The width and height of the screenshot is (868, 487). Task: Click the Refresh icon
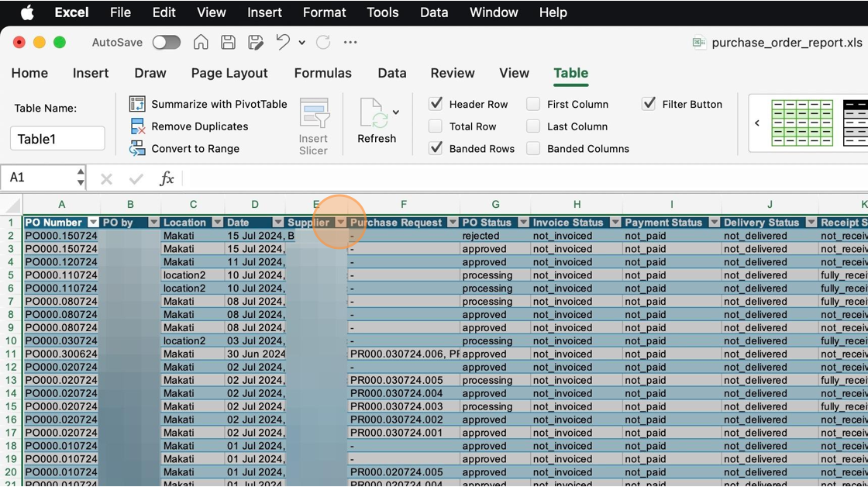(x=373, y=113)
